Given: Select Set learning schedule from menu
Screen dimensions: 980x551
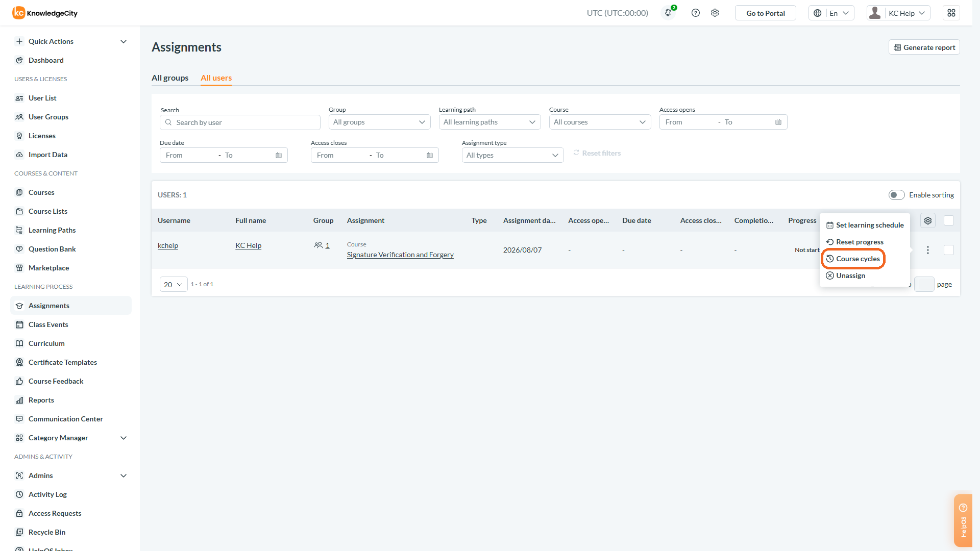Looking at the screenshot, I should pos(865,225).
